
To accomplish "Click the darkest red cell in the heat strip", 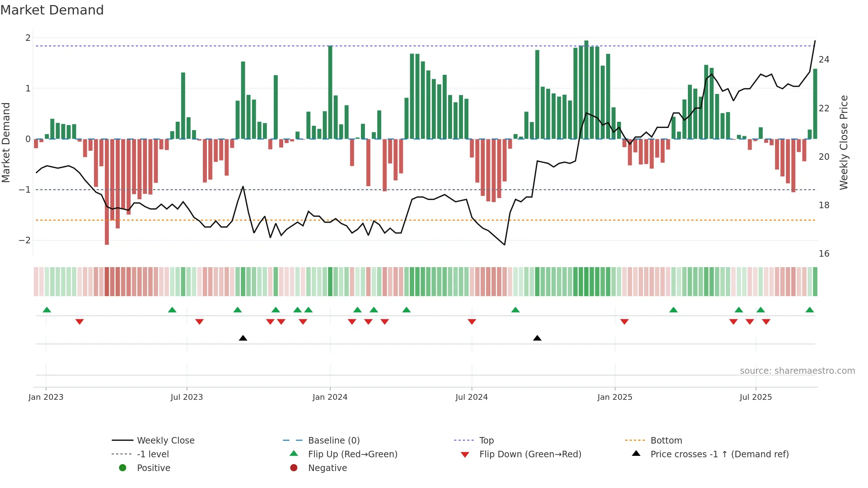I will pos(107,282).
